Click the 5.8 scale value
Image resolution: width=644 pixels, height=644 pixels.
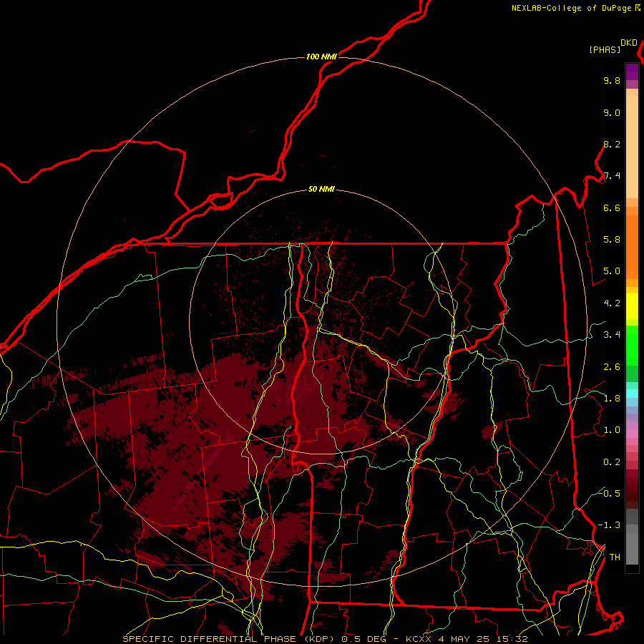click(612, 240)
